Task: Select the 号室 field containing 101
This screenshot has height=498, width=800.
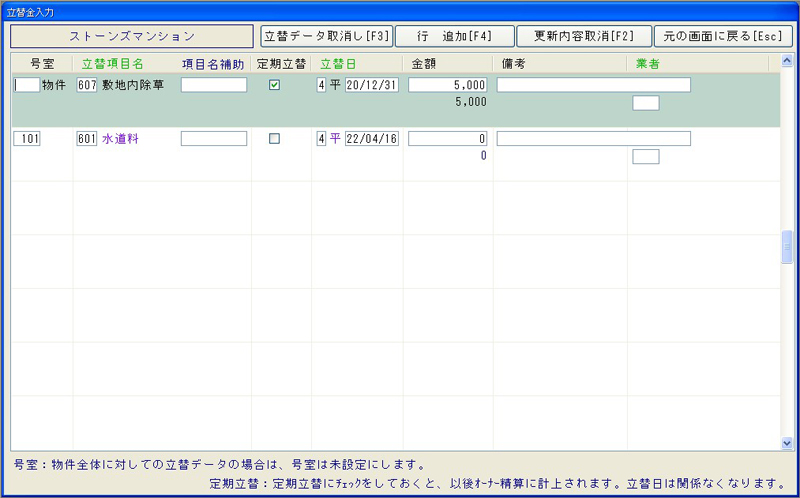Action: click(27, 139)
